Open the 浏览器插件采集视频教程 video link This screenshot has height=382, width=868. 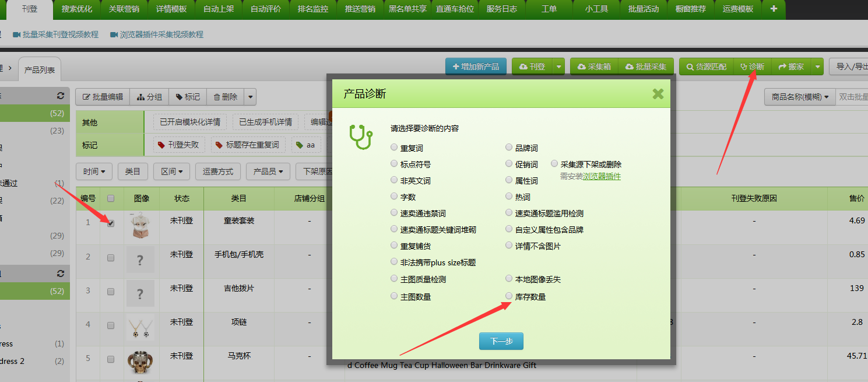(157, 35)
